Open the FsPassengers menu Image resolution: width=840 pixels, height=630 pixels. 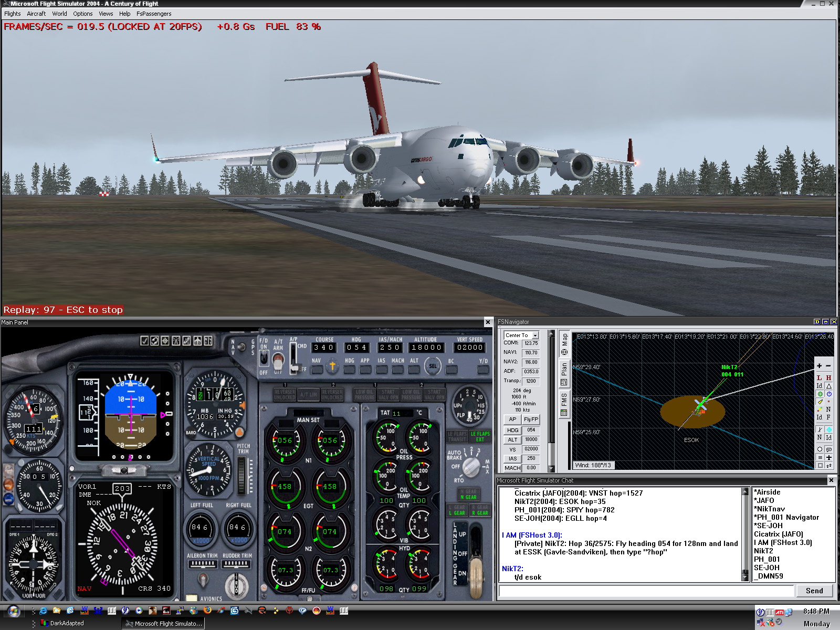[x=153, y=14]
